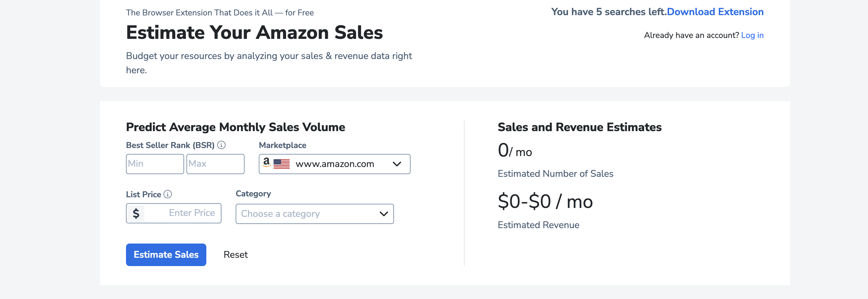Click the List Price info icon
Image resolution: width=868 pixels, height=299 pixels.
[x=167, y=194]
